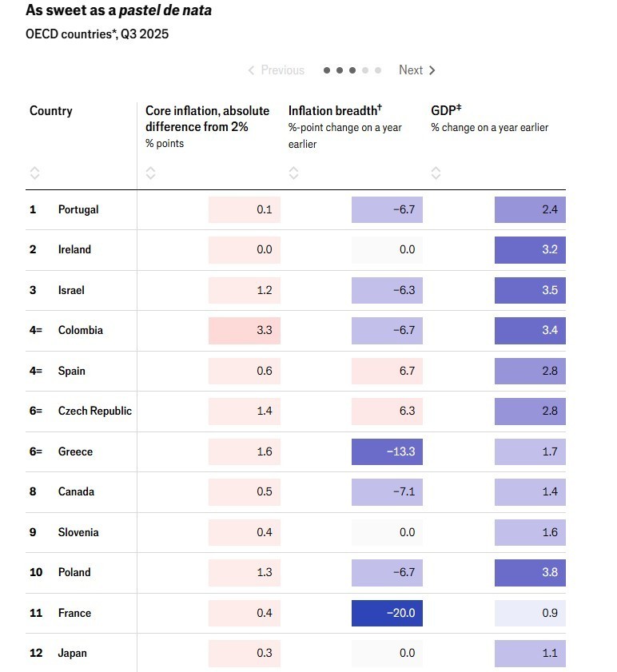Sort table by Country column icon
The width and height of the screenshot is (617, 672).
coord(34,173)
